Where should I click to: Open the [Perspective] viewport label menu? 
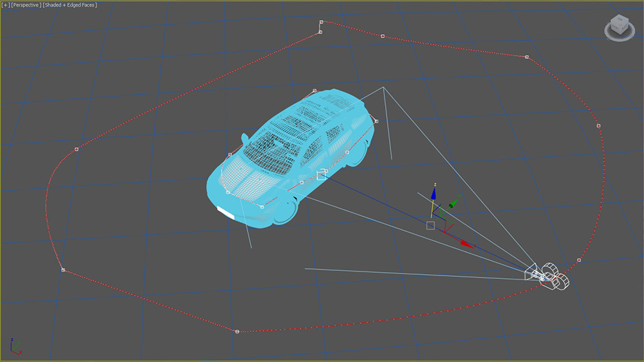coord(26,5)
